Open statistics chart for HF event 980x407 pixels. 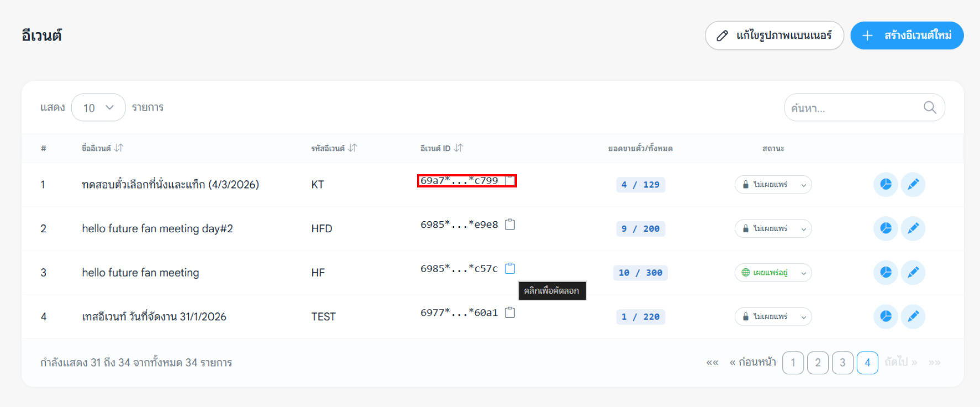886,272
